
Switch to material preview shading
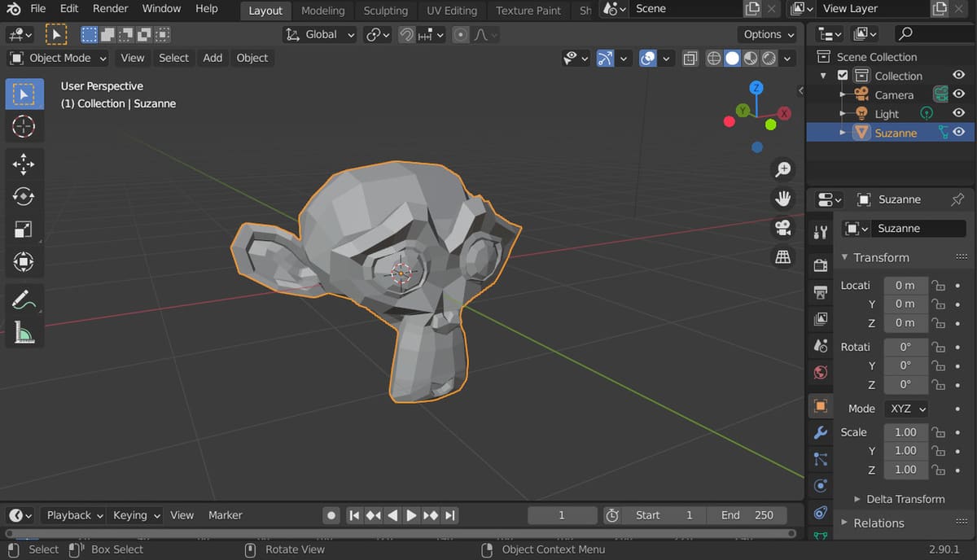(750, 59)
